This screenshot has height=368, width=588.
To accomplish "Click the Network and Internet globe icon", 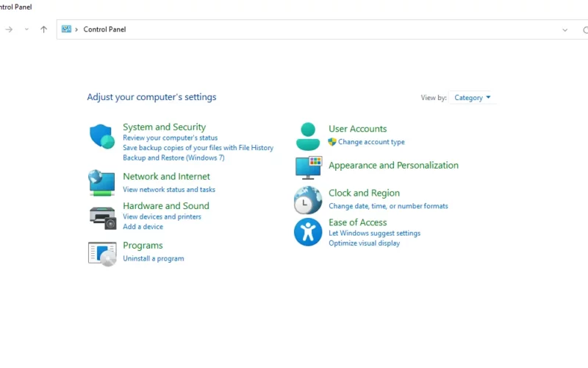I will [101, 183].
